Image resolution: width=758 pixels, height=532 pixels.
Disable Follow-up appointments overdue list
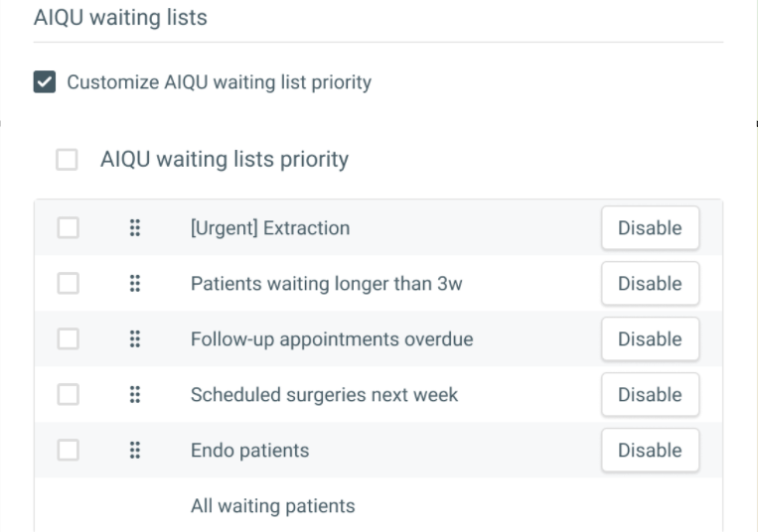(650, 339)
